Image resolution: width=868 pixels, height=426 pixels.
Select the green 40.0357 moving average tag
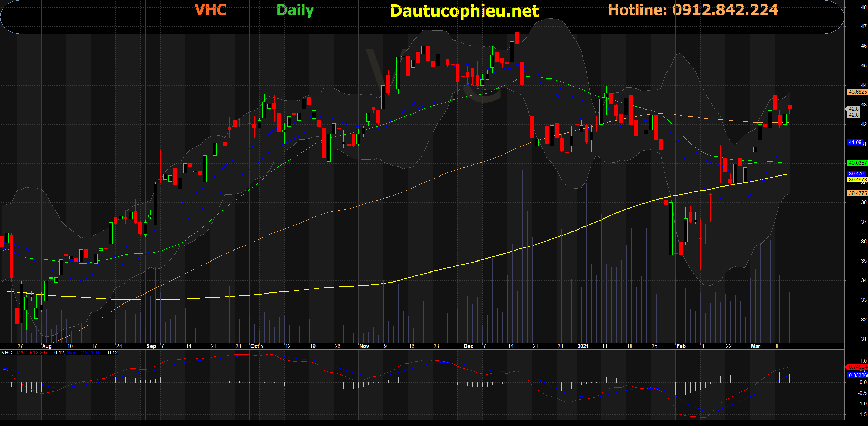(x=857, y=163)
